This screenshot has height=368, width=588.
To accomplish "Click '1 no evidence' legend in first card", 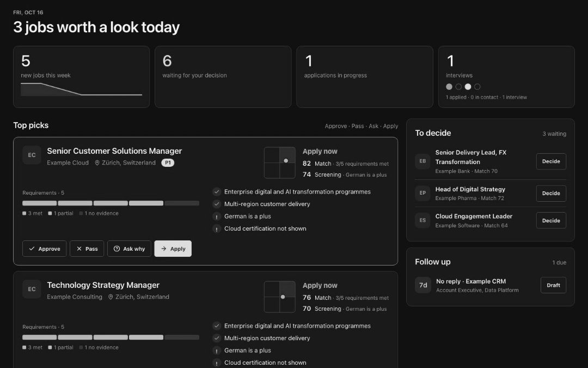I will [99, 213].
